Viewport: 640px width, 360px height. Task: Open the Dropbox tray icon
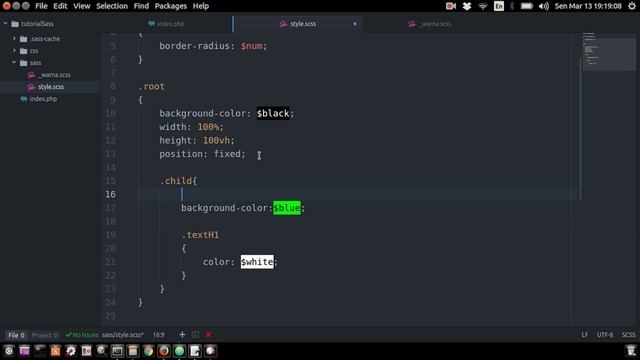coord(467,6)
